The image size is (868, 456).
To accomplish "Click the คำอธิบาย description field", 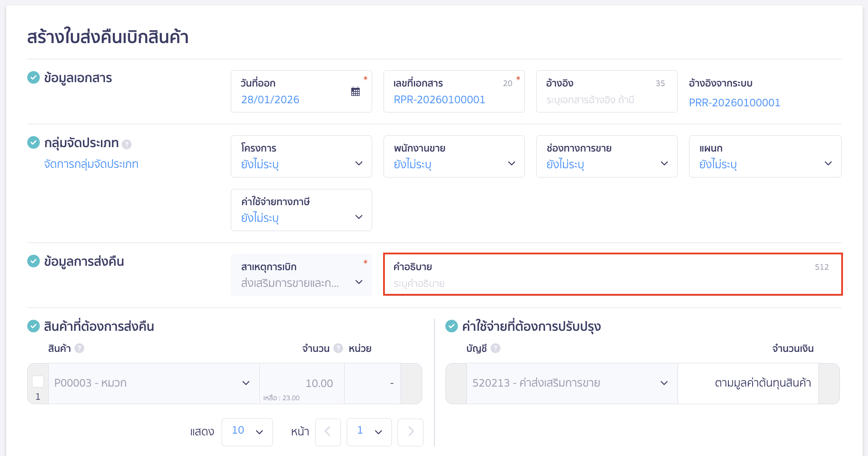I will click(612, 283).
